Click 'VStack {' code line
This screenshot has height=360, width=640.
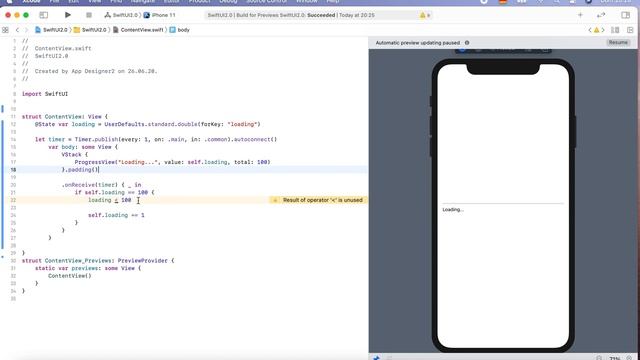pyautogui.click(x=75, y=155)
